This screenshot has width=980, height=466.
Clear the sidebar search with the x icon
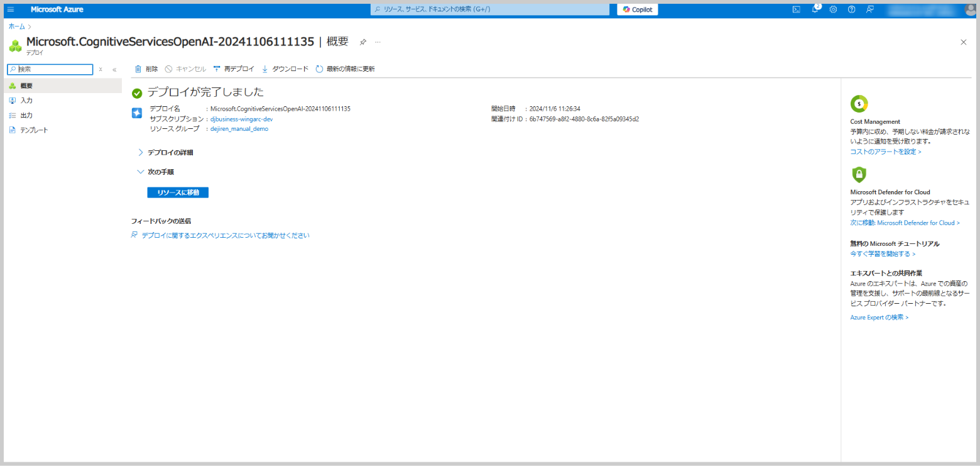click(x=101, y=69)
